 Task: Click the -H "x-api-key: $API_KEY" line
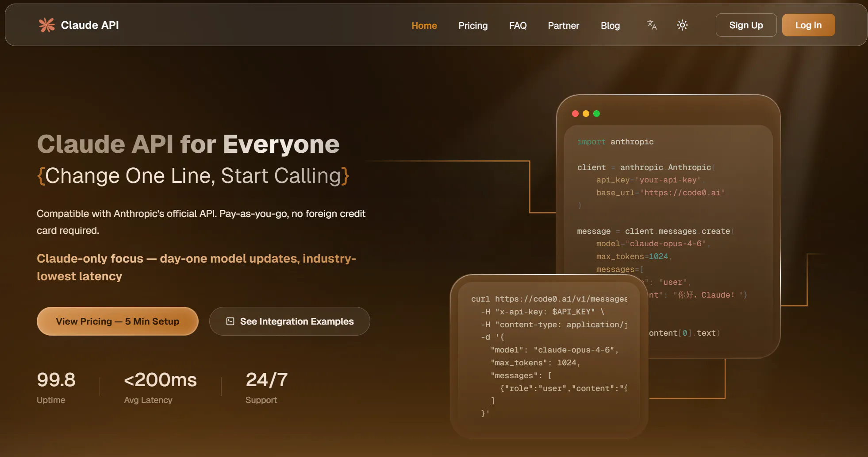click(x=542, y=312)
